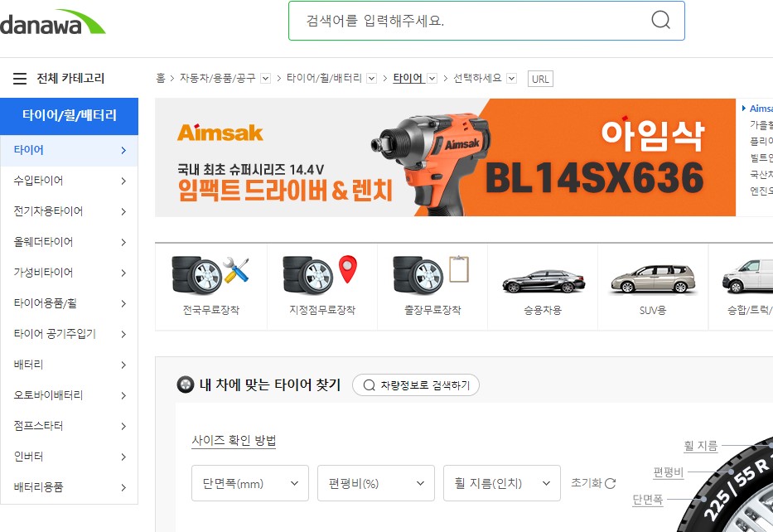Viewport: 773px width, 532px height.
Task: Select the van/truck (승합/트럭) vehicle icon
Action: 746,276
